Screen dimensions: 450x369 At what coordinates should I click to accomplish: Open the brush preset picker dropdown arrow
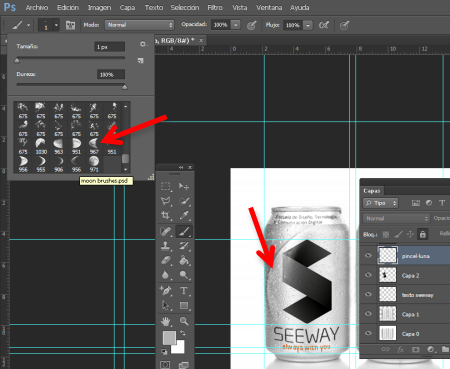point(56,25)
